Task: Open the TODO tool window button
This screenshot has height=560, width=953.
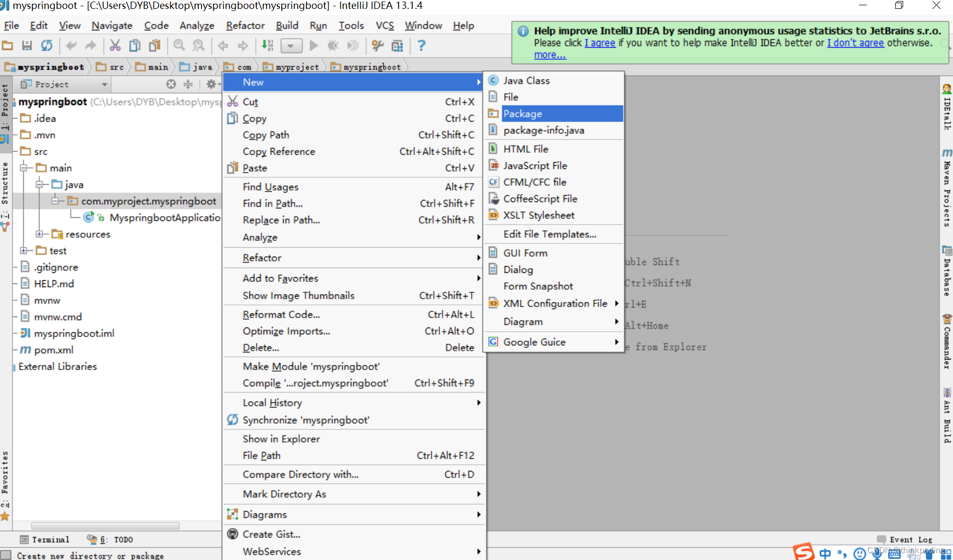Action: pos(110,540)
